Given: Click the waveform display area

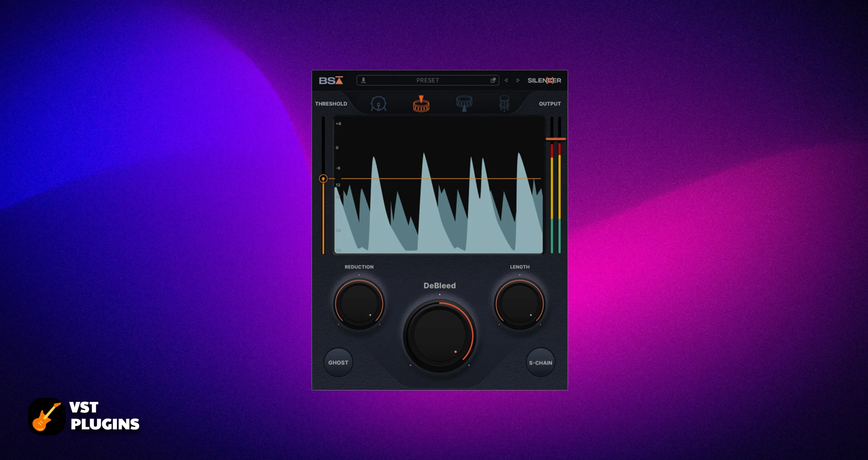Looking at the screenshot, I should click(438, 185).
